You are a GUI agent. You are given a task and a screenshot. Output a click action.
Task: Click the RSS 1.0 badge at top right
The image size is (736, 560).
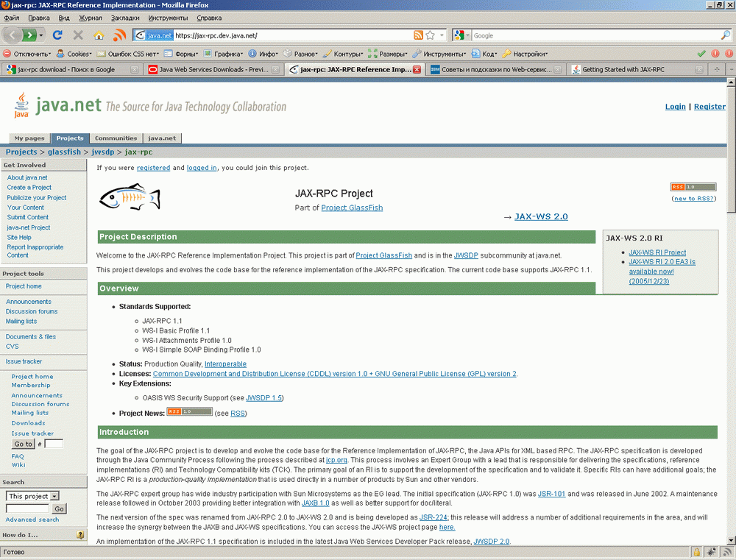(693, 187)
